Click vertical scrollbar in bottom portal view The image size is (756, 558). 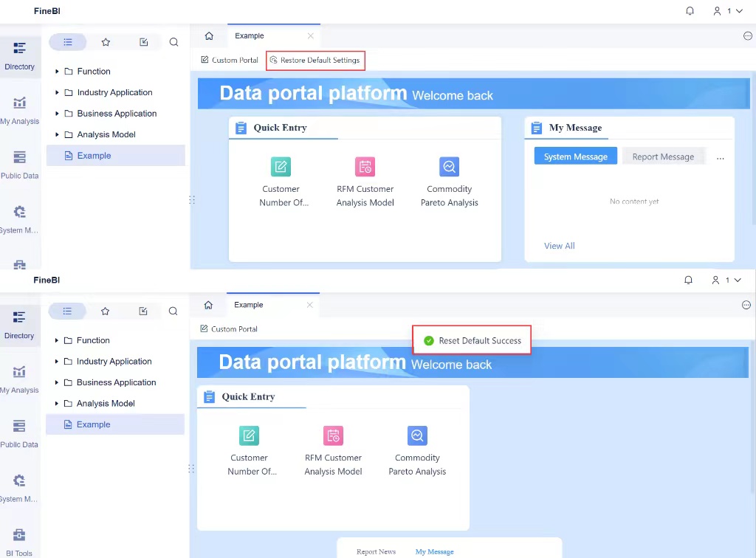(752, 417)
